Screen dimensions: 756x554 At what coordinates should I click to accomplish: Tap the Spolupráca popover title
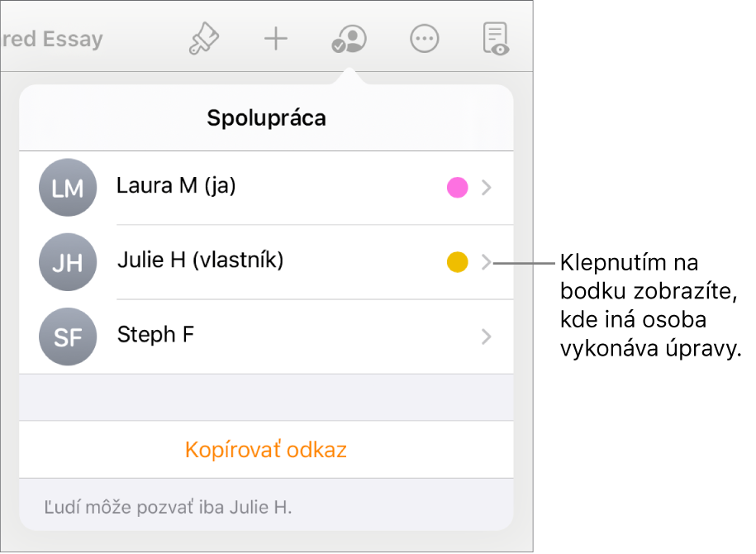coord(266,118)
